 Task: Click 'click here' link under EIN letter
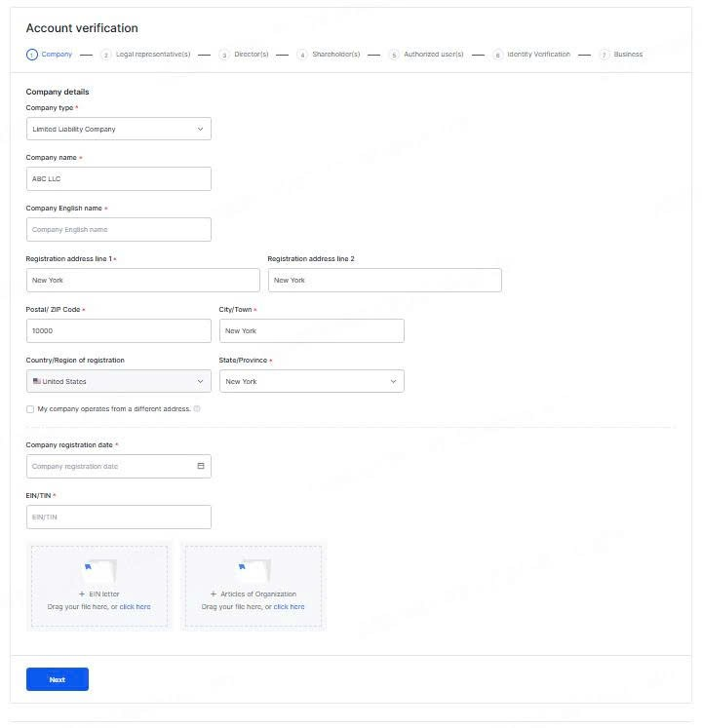(x=135, y=607)
